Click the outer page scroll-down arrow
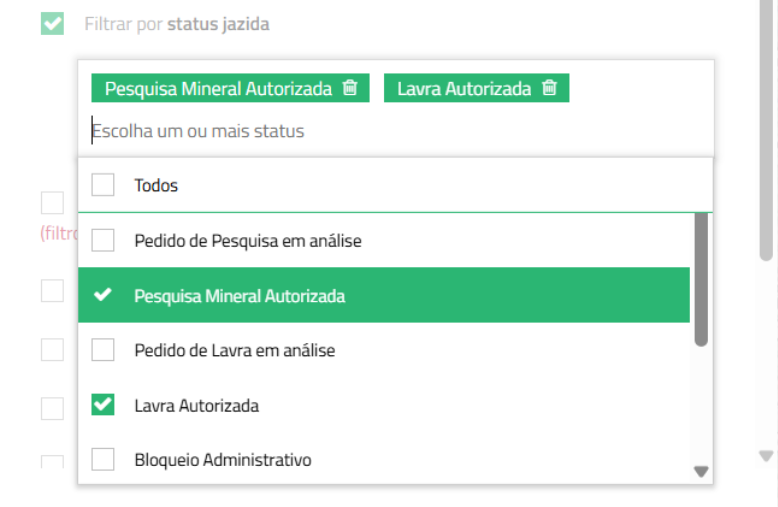 [x=766, y=456]
